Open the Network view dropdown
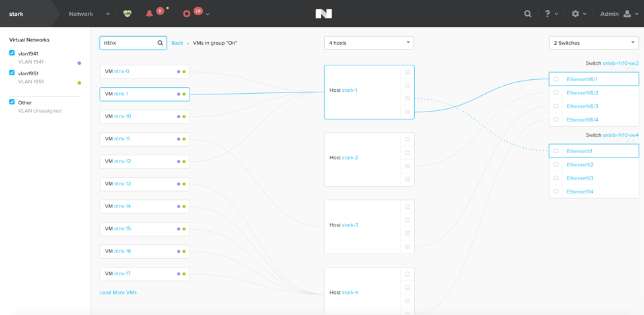 coord(89,14)
